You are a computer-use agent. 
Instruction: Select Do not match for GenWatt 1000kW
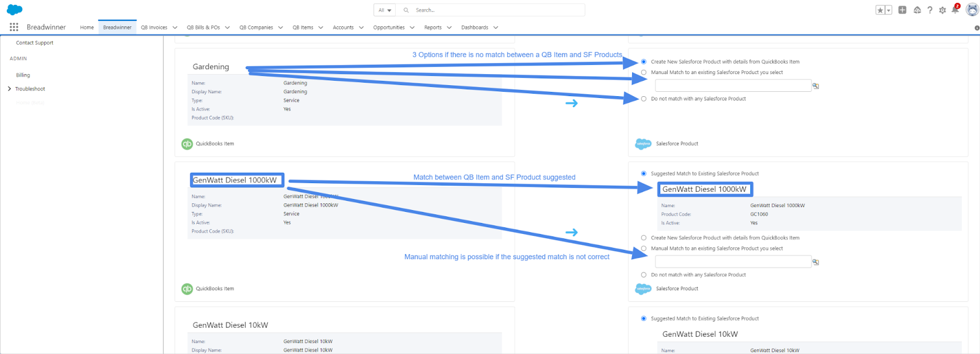click(644, 275)
